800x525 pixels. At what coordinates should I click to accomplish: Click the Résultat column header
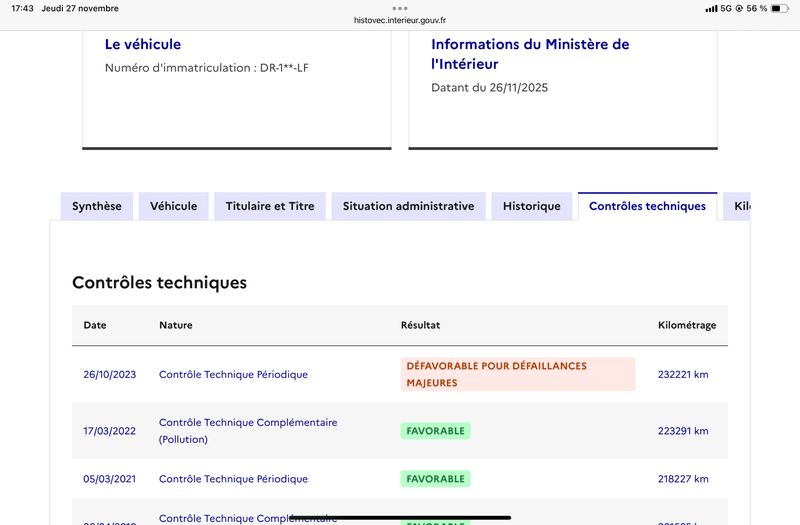coord(420,325)
